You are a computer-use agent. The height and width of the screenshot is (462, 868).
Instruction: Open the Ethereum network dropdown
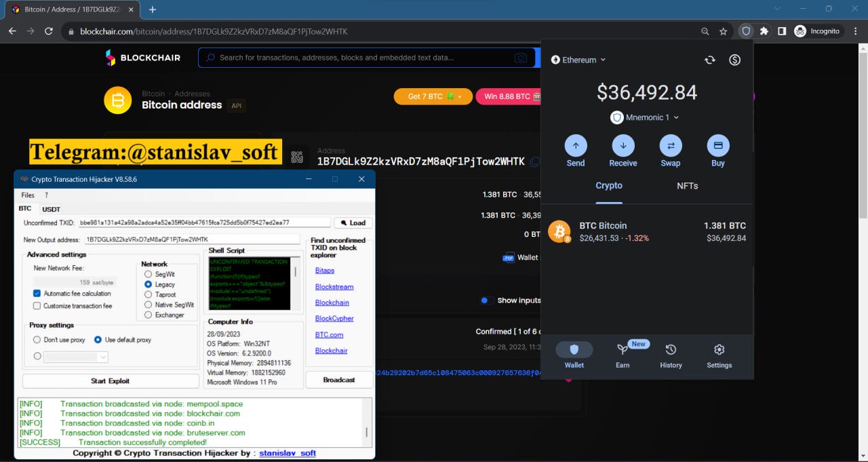coord(577,60)
